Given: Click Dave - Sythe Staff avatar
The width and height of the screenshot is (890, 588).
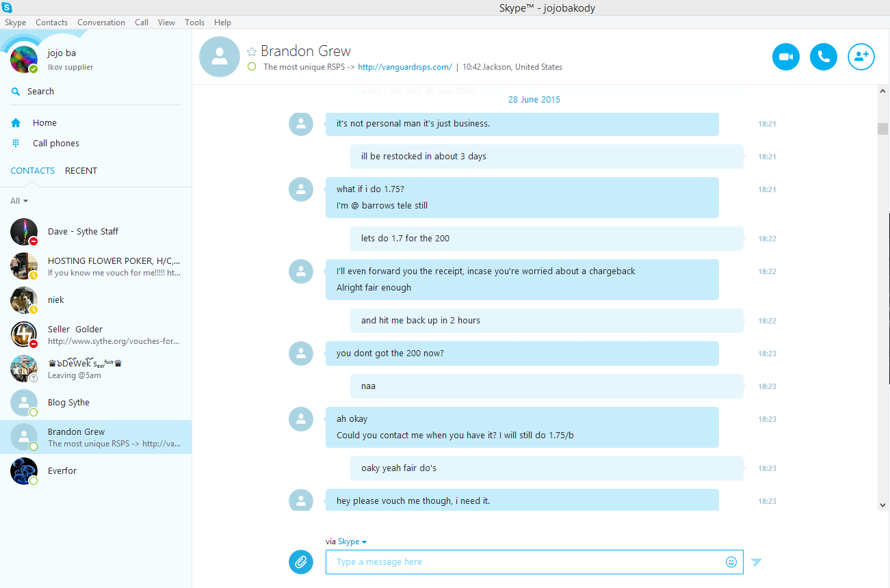Looking at the screenshot, I should (24, 232).
